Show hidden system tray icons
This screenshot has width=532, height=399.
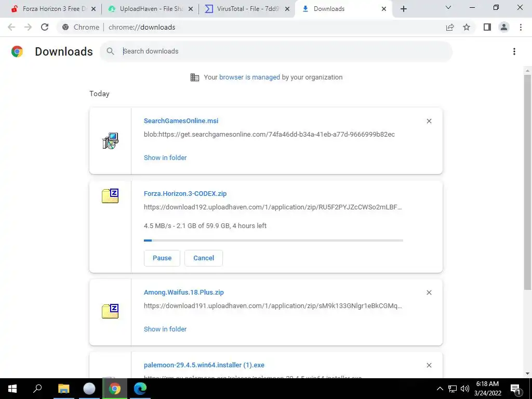(440, 389)
